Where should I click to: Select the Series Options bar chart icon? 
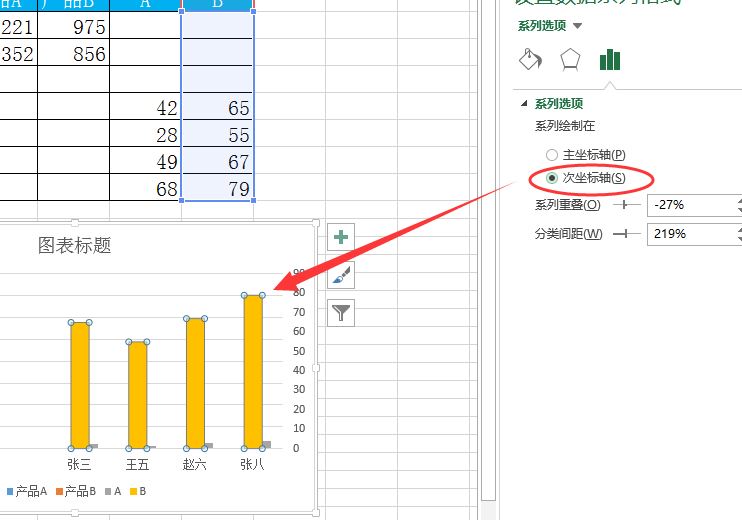tap(609, 60)
